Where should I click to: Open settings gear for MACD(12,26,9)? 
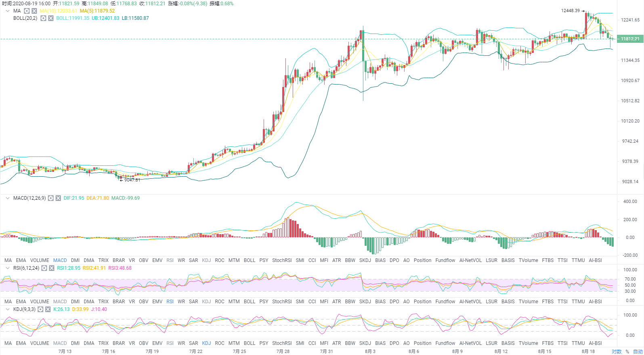point(50,198)
